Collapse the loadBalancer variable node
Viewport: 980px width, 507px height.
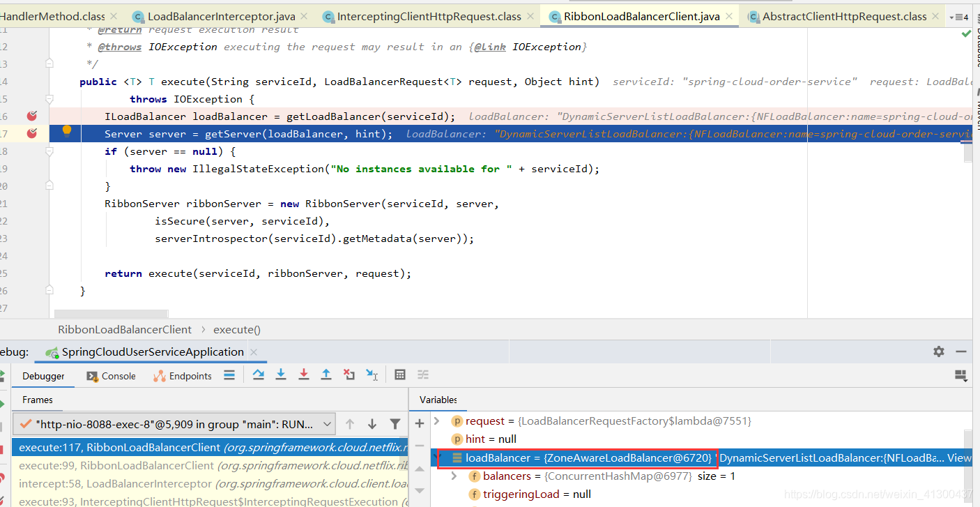click(x=437, y=457)
